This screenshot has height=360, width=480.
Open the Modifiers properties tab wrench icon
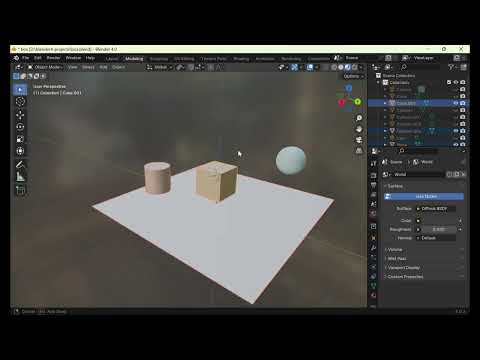[x=373, y=248]
